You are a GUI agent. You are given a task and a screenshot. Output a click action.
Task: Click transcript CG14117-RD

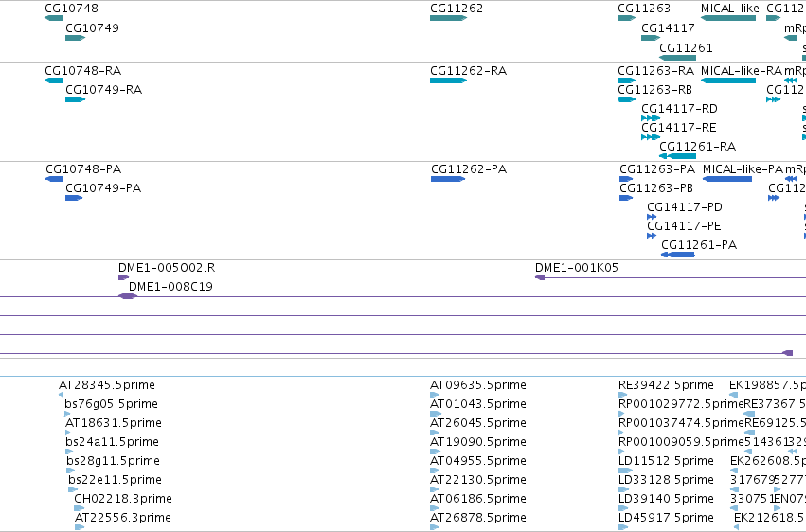click(x=651, y=118)
